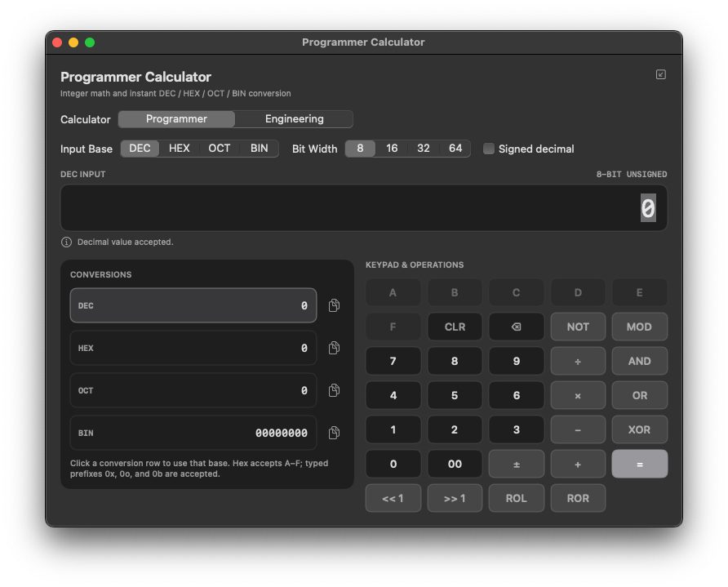Click the plus operator key
This screenshot has height=587, width=728.
pos(578,464)
